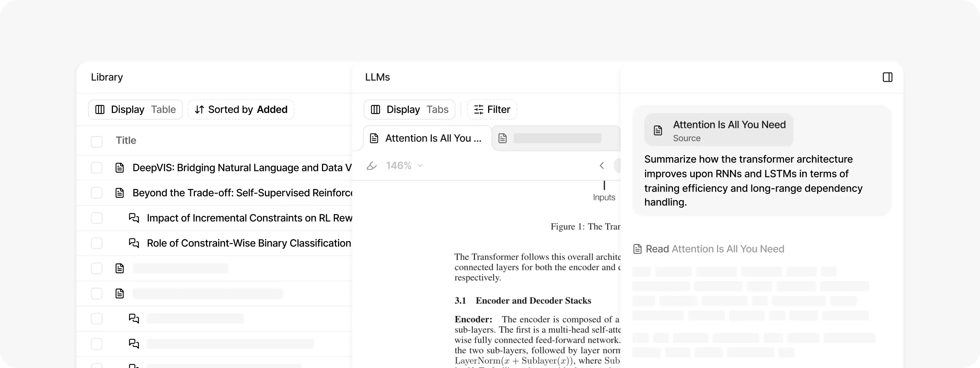Click the chat icon beside Role of Constraint-Wise Binary Classification
This screenshot has width=980, height=368.
pyautogui.click(x=134, y=243)
